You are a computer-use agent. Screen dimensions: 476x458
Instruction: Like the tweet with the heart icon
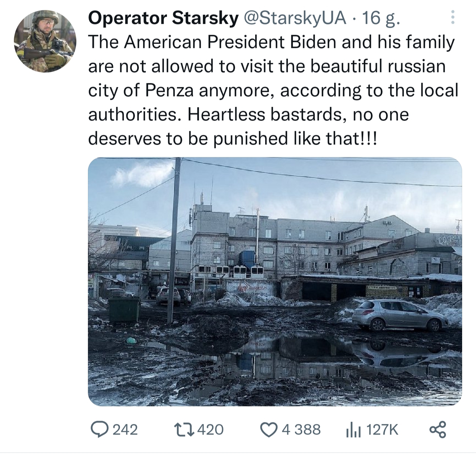tap(268, 430)
